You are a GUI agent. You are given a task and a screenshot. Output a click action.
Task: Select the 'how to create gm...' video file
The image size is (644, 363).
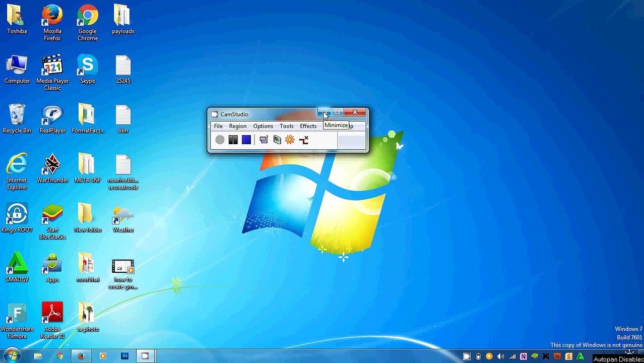tap(123, 275)
